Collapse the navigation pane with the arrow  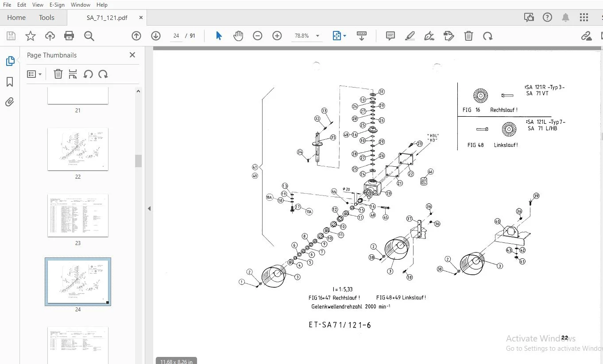point(149,208)
